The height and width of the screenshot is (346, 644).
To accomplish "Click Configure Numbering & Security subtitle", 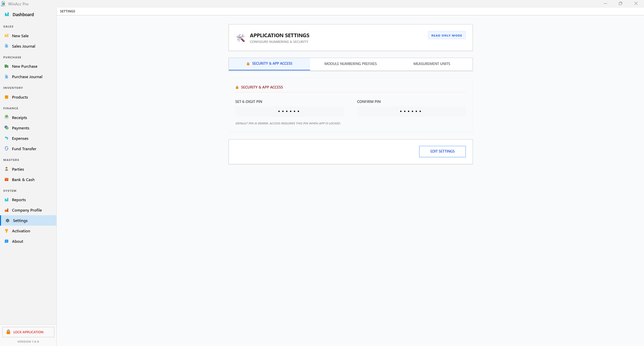I will tap(279, 42).
